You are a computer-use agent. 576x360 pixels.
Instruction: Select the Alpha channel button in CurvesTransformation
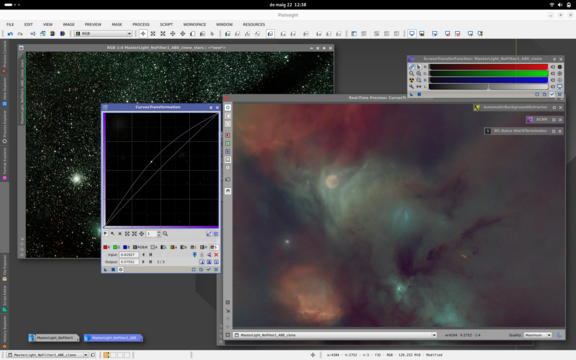[154, 247]
